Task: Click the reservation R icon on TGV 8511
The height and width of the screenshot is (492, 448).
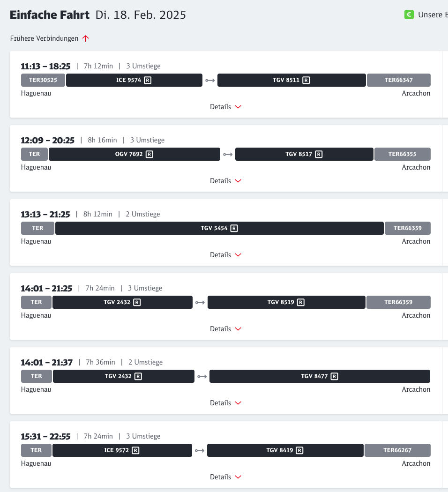Action: point(306,80)
